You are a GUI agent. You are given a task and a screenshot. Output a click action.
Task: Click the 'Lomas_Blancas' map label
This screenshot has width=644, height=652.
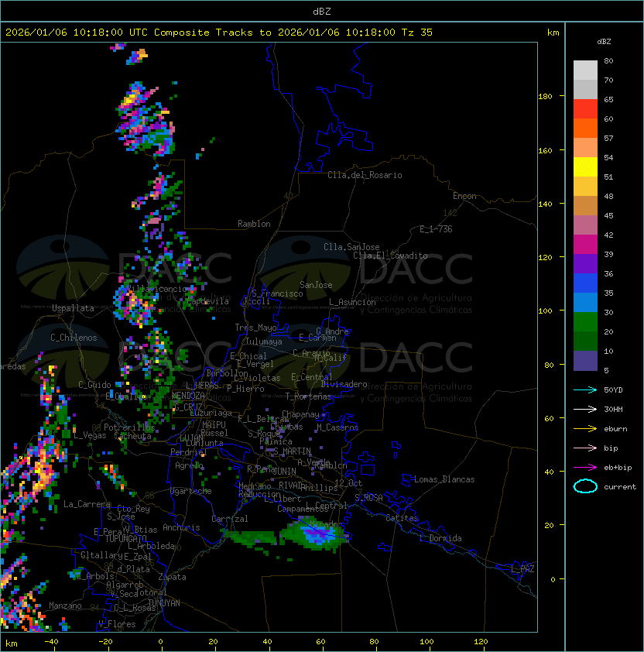click(x=444, y=479)
